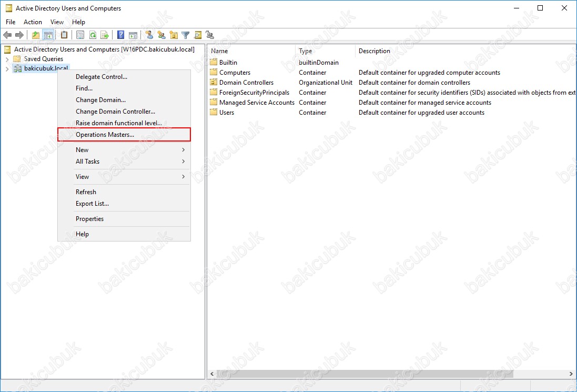This screenshot has width=577, height=392.
Task: Sort by the Description column header
Action: coord(466,51)
